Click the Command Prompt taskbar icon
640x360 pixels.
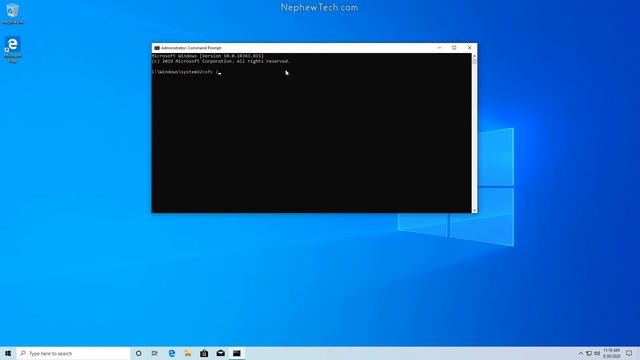click(x=237, y=353)
